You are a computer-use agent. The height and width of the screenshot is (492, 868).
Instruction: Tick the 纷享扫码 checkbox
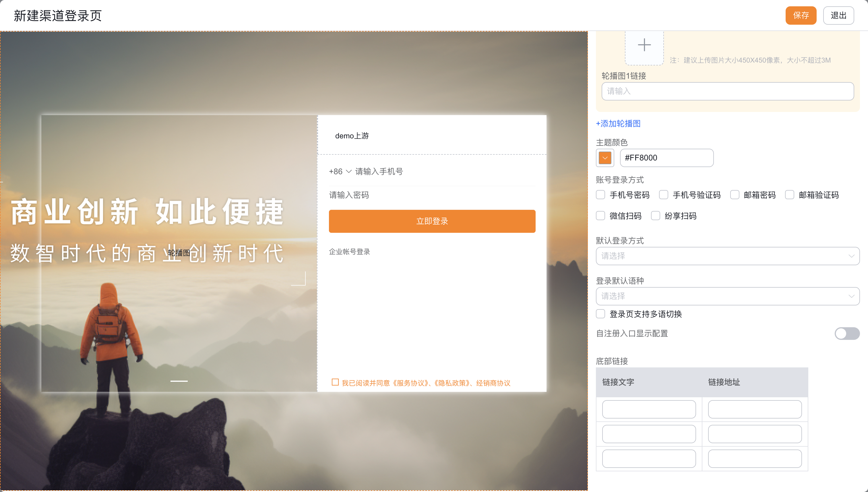[656, 216]
